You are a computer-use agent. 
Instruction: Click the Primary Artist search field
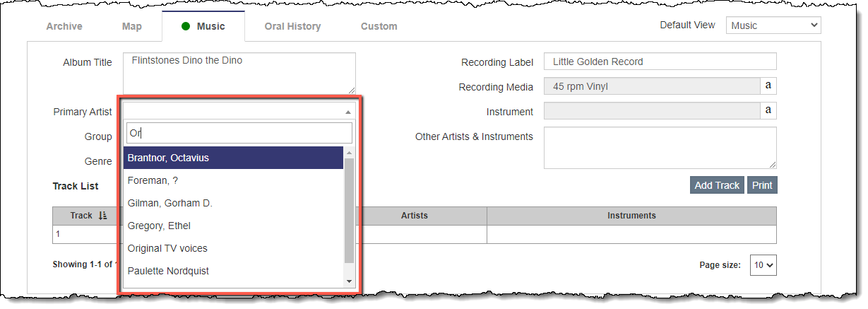pos(239,133)
